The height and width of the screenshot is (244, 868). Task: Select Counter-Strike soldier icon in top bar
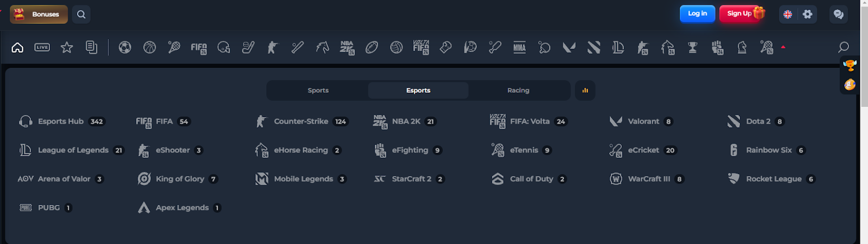(272, 47)
